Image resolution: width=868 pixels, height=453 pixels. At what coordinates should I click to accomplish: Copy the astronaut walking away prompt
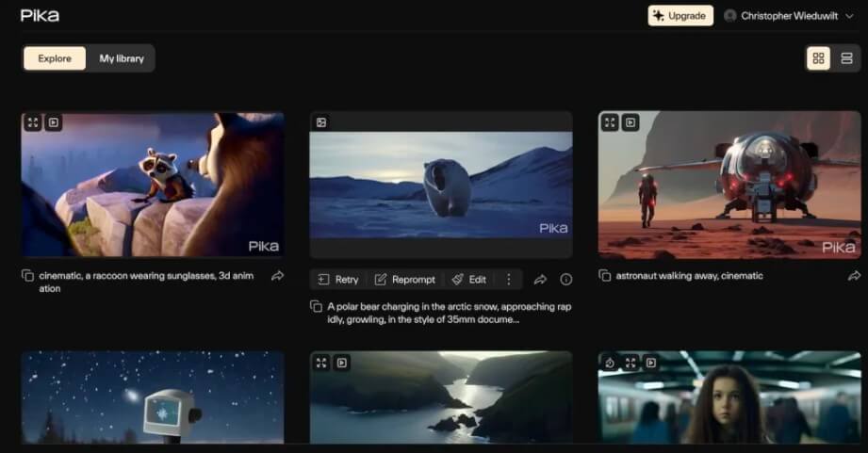(x=605, y=275)
